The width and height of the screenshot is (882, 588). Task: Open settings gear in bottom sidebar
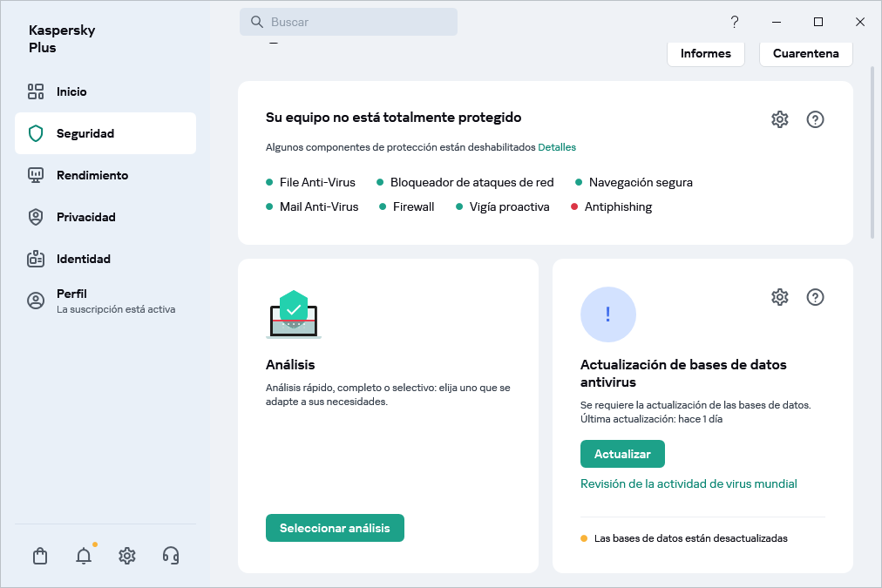(127, 556)
